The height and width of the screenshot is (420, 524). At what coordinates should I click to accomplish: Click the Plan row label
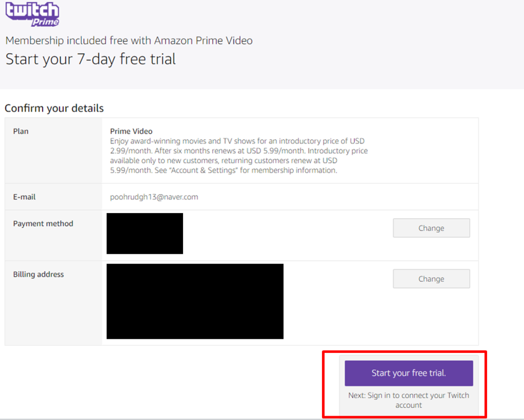(21, 131)
